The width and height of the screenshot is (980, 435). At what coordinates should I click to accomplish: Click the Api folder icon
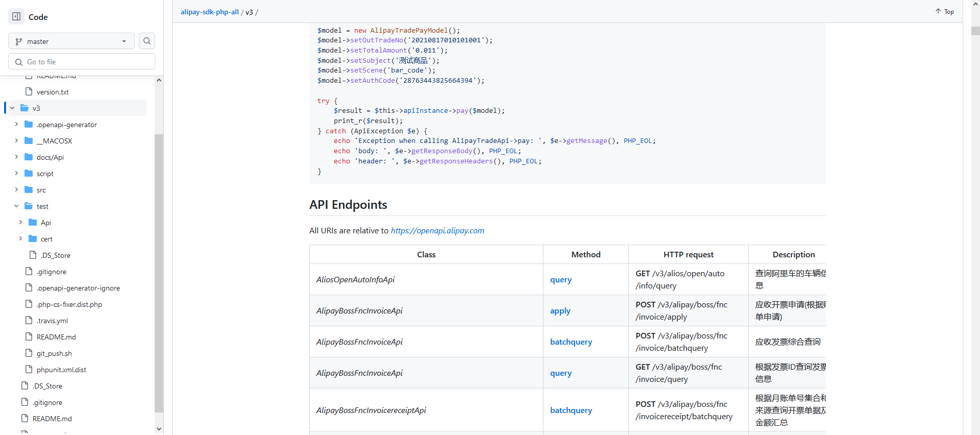33,222
